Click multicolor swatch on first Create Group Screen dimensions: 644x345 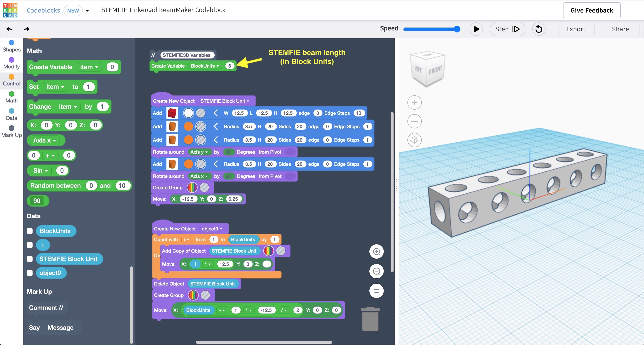(192, 187)
